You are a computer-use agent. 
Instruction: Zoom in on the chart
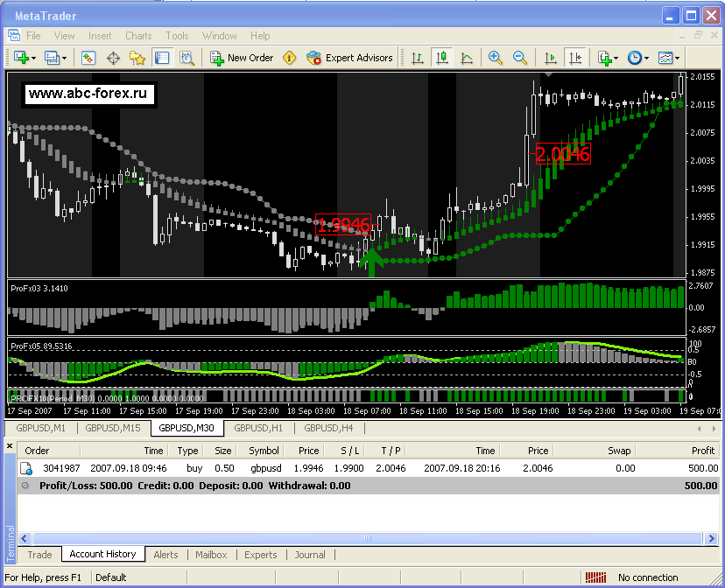(x=496, y=58)
